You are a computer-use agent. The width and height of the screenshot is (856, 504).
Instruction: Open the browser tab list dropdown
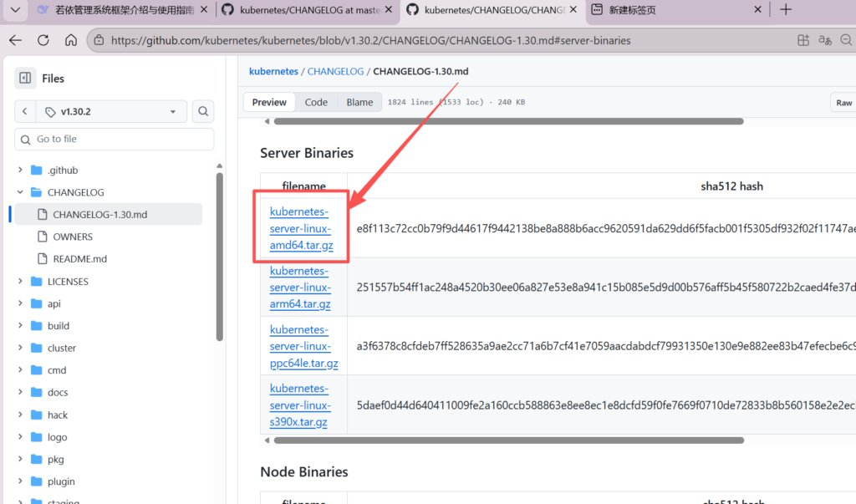click(x=14, y=10)
